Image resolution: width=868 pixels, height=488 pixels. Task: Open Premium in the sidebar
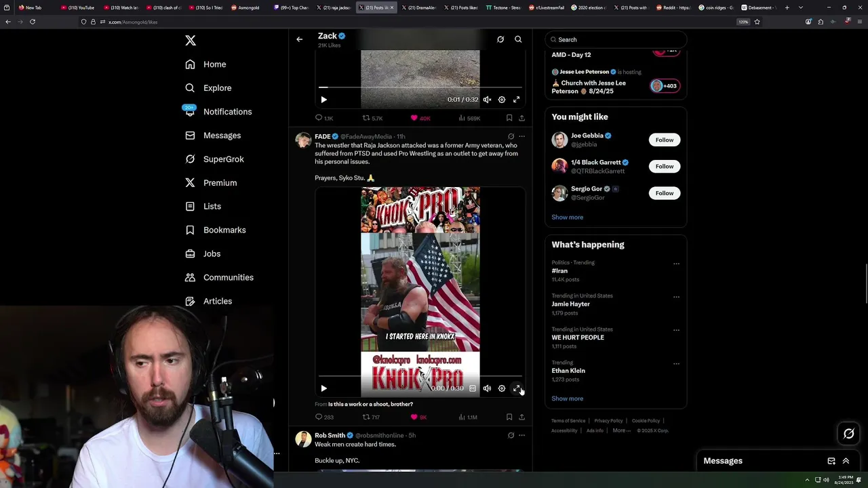(211, 183)
